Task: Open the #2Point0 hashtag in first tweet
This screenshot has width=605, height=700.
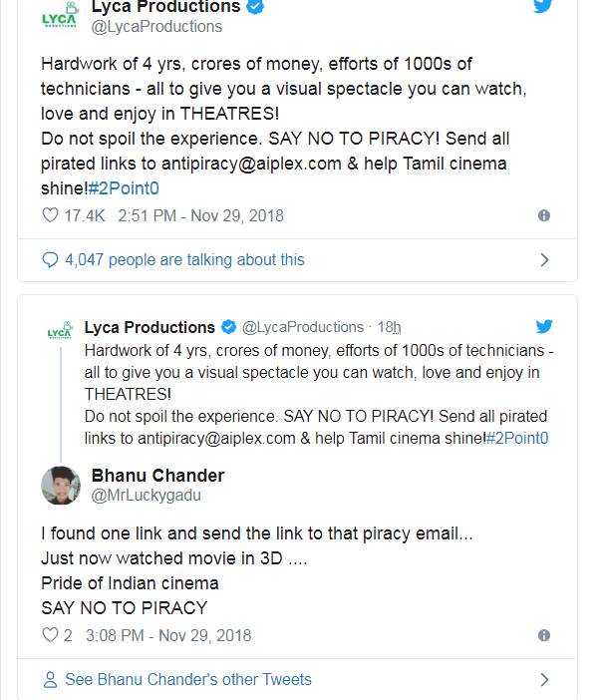Action: [x=124, y=188]
